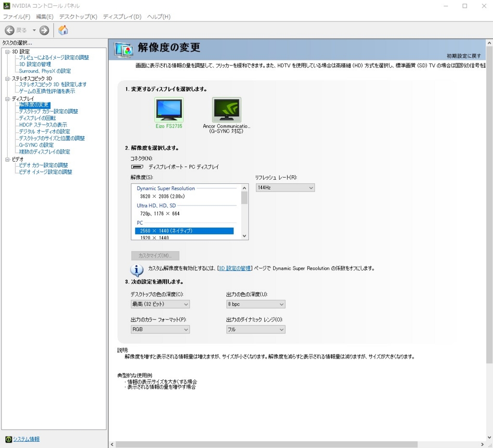The height and width of the screenshot is (448, 493).
Task: Click resolution list scroll down arrow
Action: pyautogui.click(x=245, y=236)
